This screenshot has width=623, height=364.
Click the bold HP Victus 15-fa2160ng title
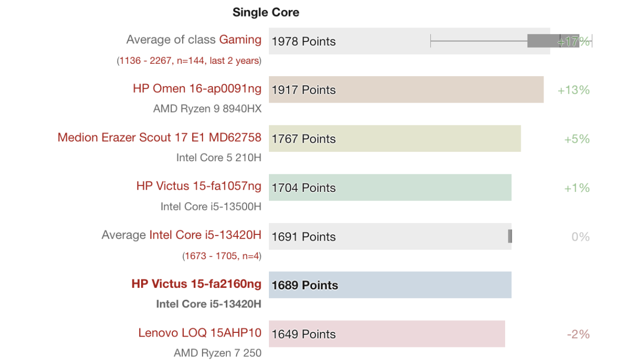[x=196, y=284]
